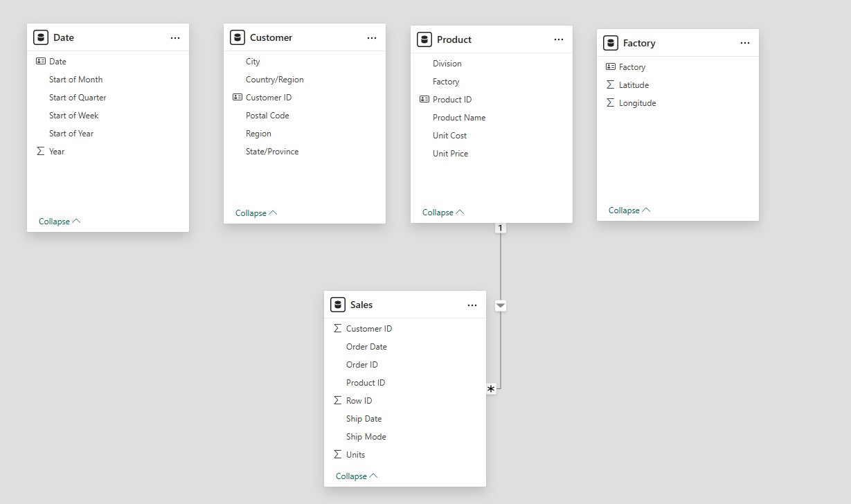Image resolution: width=851 pixels, height=504 pixels.
Task: Click the '*' cardinality marker beside Sales table
Action: tap(491, 390)
